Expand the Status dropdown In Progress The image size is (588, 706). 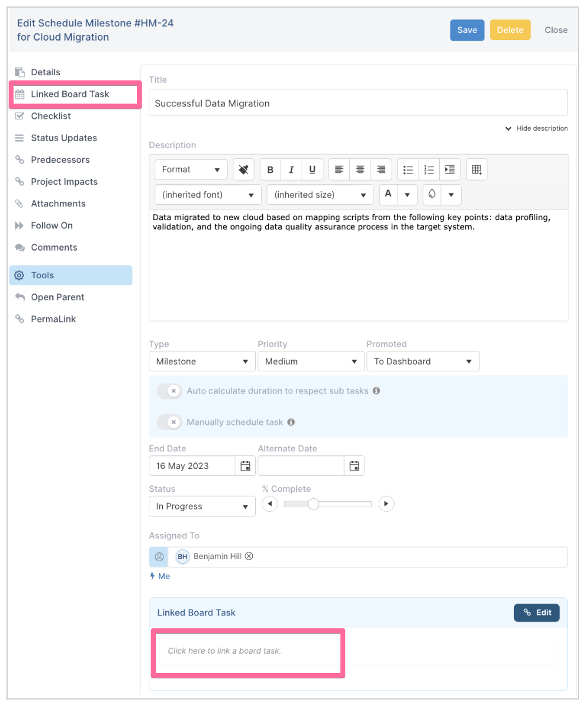(202, 507)
